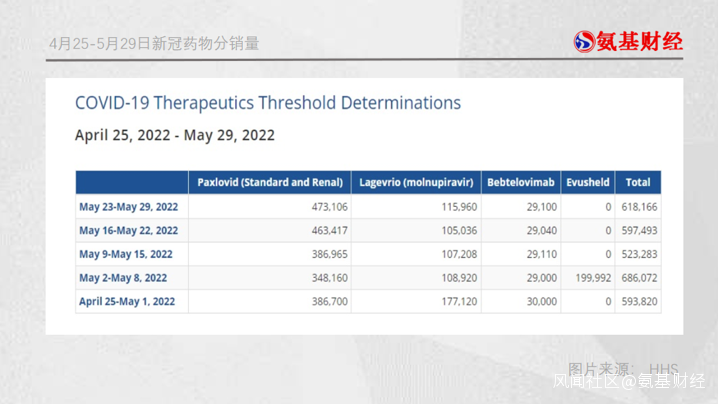718x404 pixels.
Task: Click the Bebtelovimab column header
Action: 520,182
